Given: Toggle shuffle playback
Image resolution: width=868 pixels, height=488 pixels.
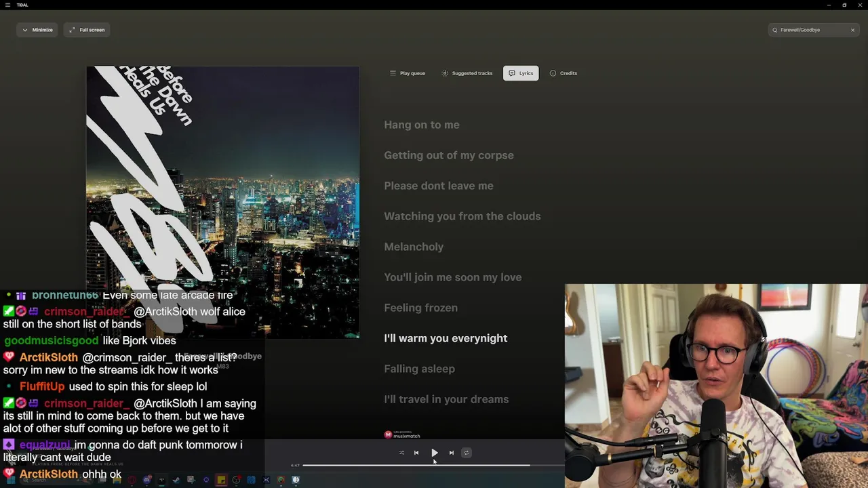Looking at the screenshot, I should coord(401,453).
